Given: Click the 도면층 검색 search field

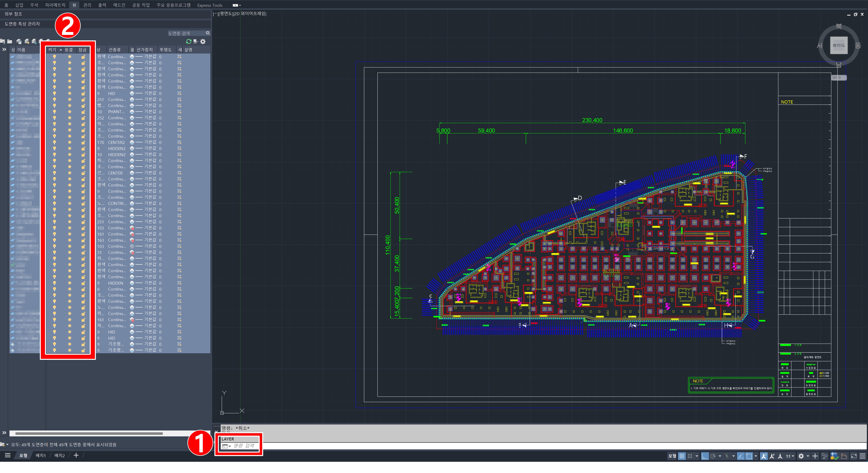Looking at the screenshot, I should click(186, 33).
